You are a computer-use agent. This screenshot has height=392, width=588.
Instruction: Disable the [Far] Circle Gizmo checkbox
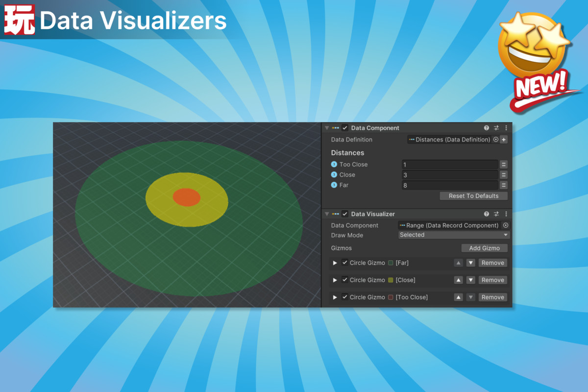pyautogui.click(x=344, y=263)
